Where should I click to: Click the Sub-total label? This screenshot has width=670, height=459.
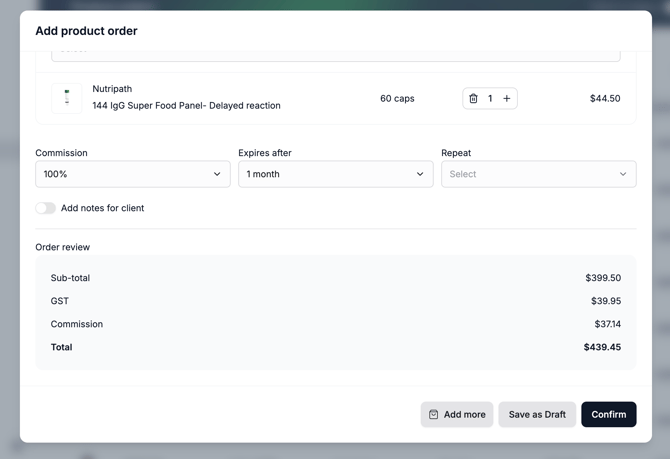[x=70, y=278]
